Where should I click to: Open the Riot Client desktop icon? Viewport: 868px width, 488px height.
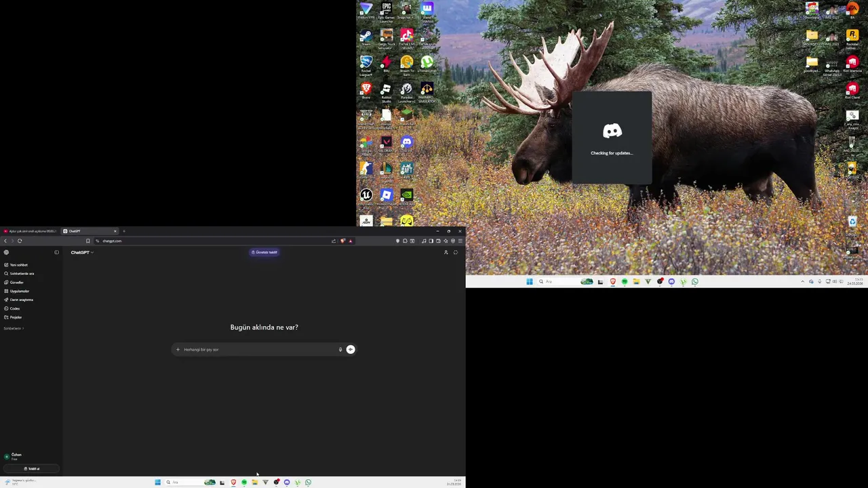pos(852,89)
